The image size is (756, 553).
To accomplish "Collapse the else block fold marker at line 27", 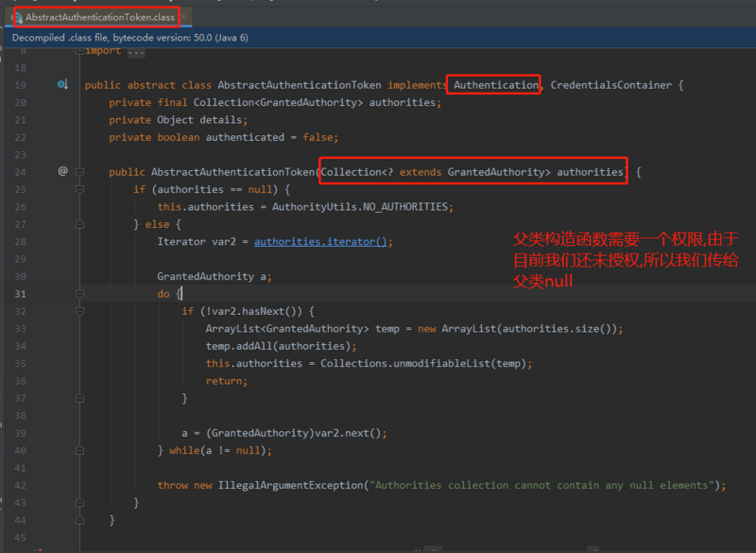I will pos(80,223).
